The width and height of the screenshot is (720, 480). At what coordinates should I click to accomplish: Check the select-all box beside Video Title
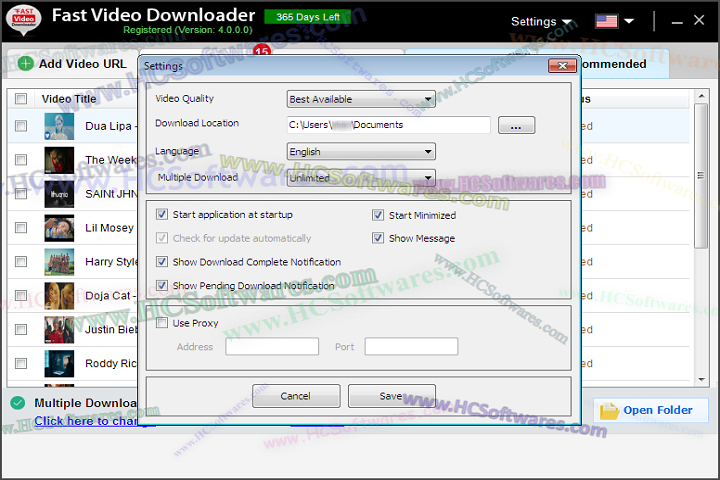click(21, 99)
